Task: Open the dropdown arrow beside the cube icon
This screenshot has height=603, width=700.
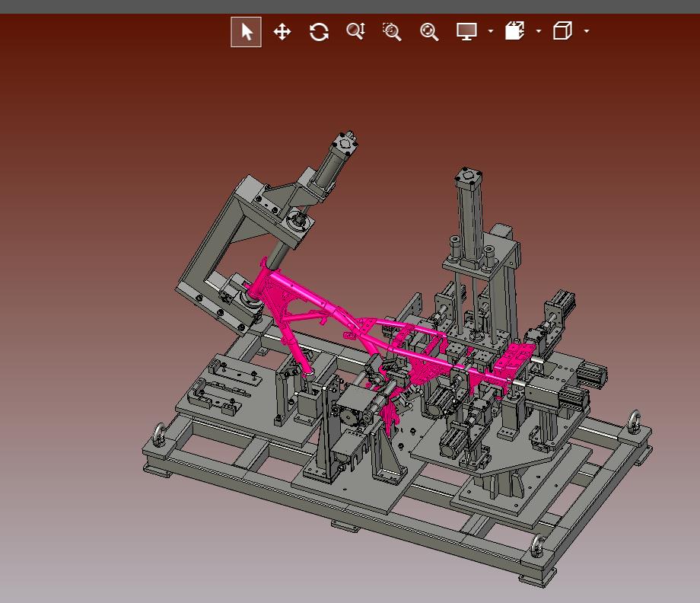Action: point(587,31)
